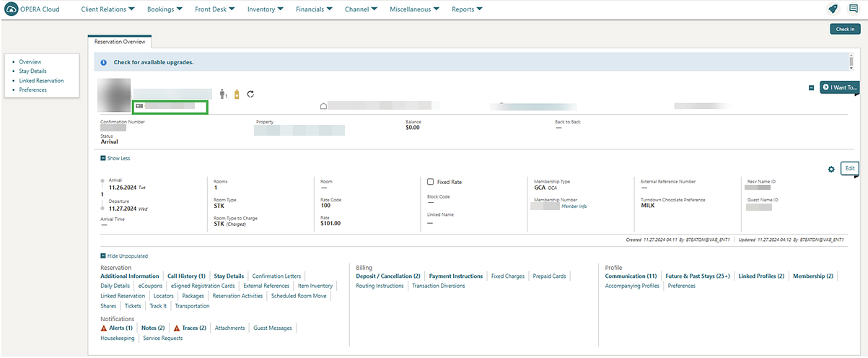Screen dimensions: 868x358
Task: Click the info icon in upgrades banner
Action: [x=103, y=63]
